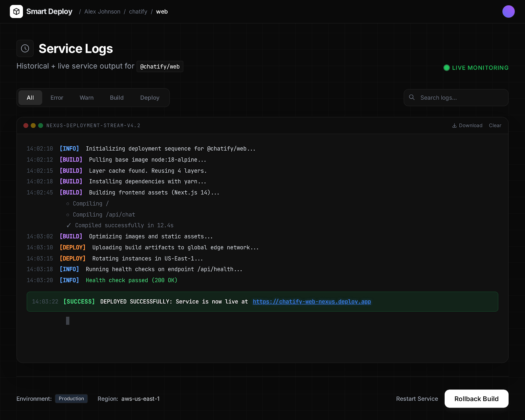Screen dimensions: 525x420
Task: Click the green dot on the terminal header
Action: pos(41,125)
